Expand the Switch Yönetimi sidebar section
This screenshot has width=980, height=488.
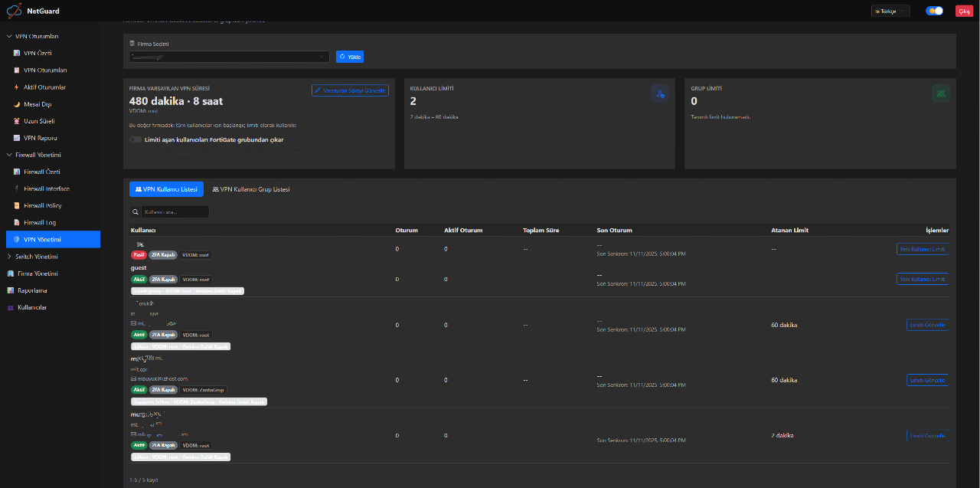pos(9,257)
